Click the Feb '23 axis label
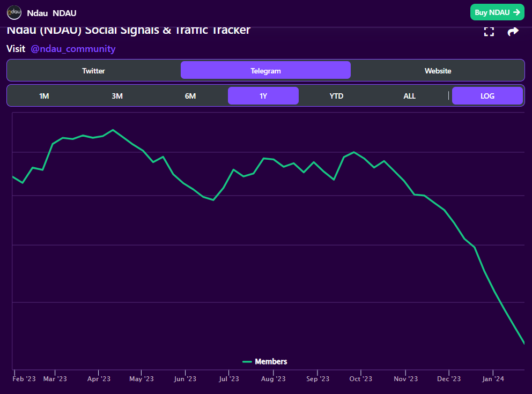Screen dimensions: 532x394 pyautogui.click(x=24, y=379)
